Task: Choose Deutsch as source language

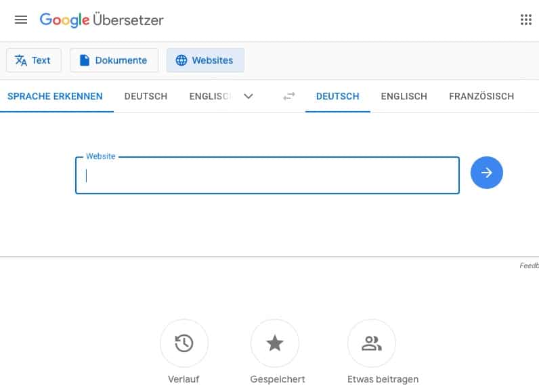Action: [x=146, y=96]
